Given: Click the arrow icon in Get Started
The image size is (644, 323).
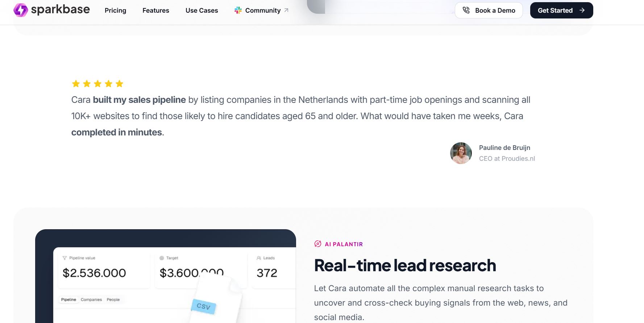Looking at the screenshot, I should tap(582, 10).
